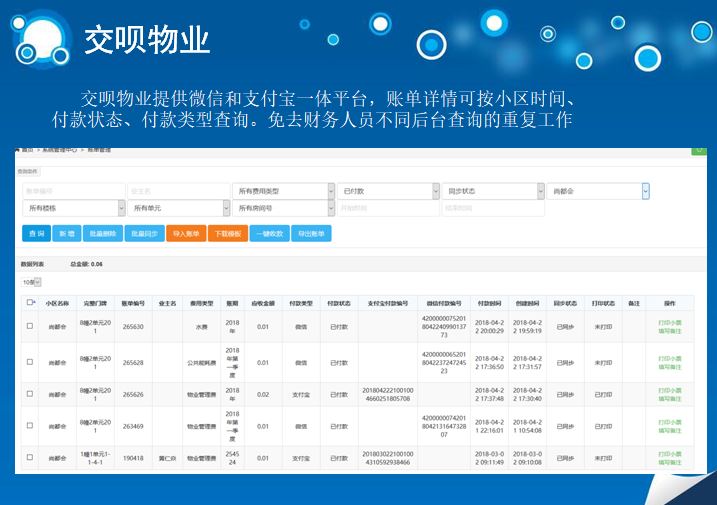The image size is (717, 505).
Task: Click the 交呗物业 circular logo icon
Action: pyautogui.click(x=43, y=38)
